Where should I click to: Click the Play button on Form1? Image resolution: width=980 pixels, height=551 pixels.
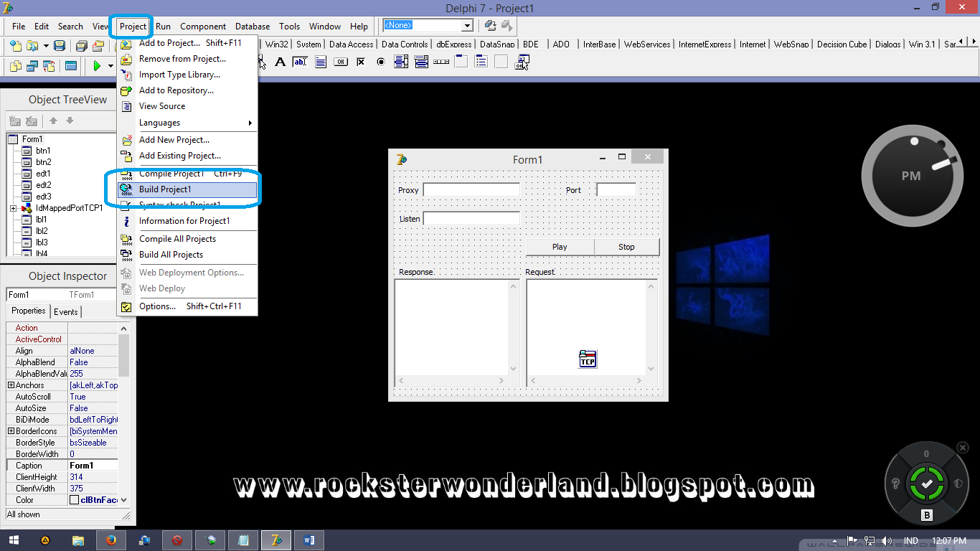point(560,247)
